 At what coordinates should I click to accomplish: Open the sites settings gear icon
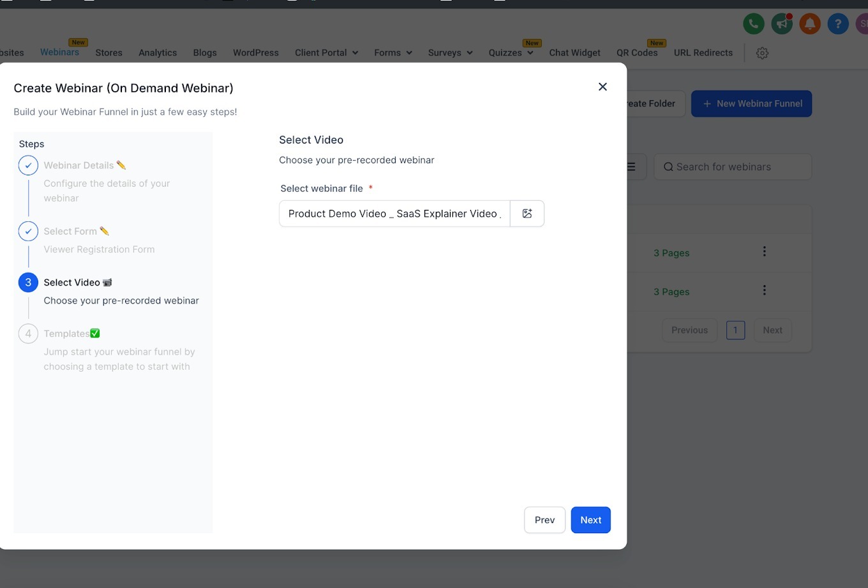762,53
